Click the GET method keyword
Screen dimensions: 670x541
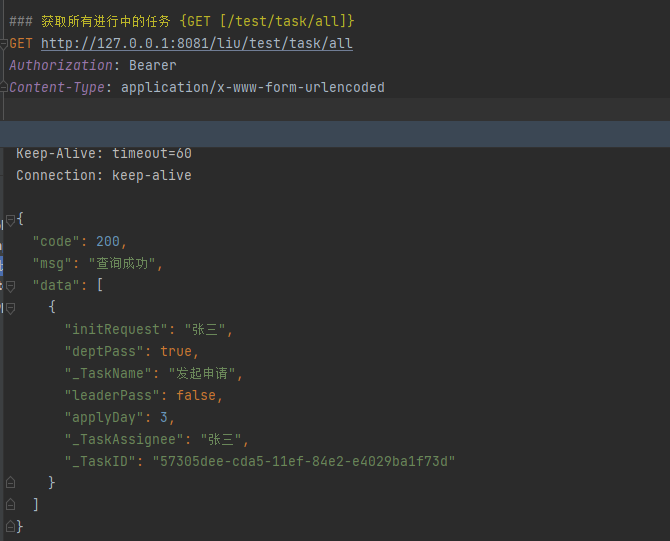click(21, 44)
